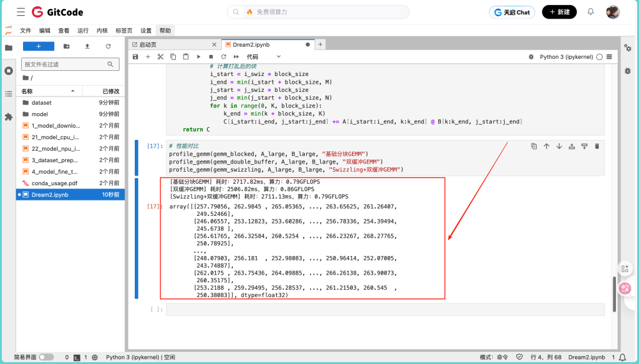Open the Edit menu
639x364 pixels.
45,31
